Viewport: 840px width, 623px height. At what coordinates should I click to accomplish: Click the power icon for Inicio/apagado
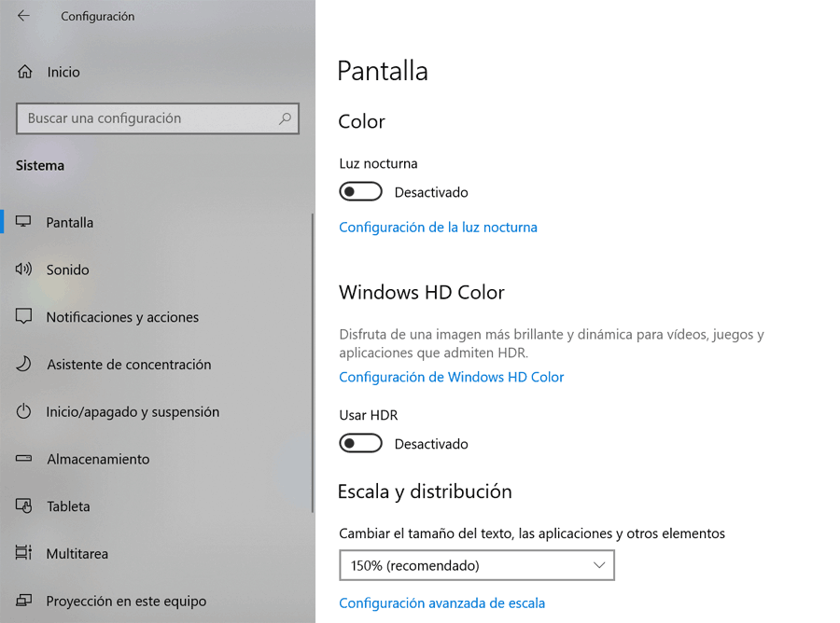[23, 411]
